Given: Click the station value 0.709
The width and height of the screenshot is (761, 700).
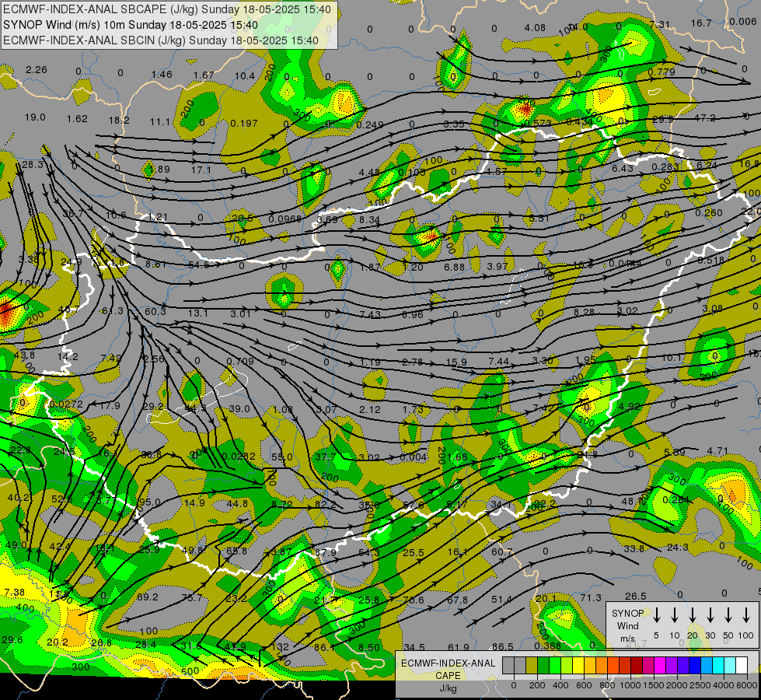Looking at the screenshot, I should 239,362.
